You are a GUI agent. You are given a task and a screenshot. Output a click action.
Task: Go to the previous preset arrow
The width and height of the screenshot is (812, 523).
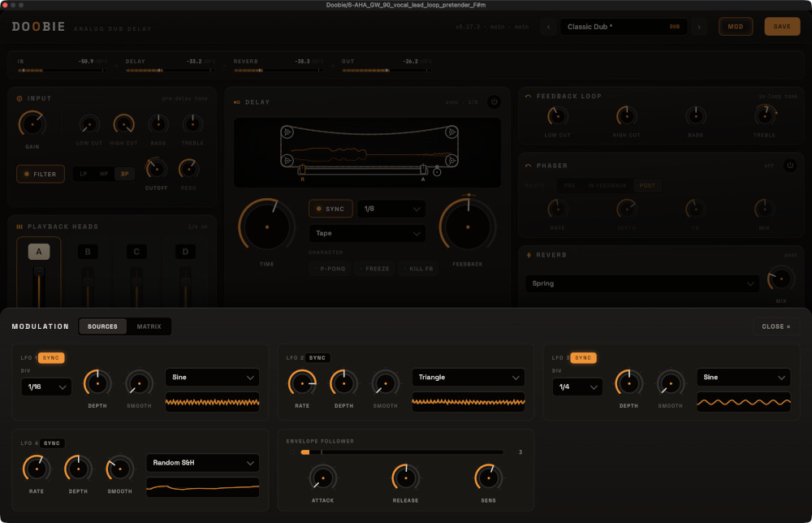tap(548, 27)
